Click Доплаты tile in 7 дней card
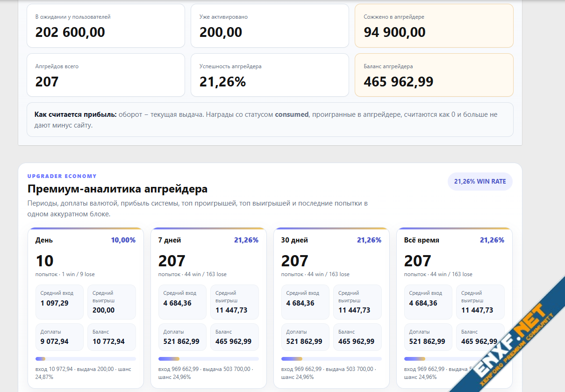The height and width of the screenshot is (392, 565). pyautogui.click(x=182, y=337)
